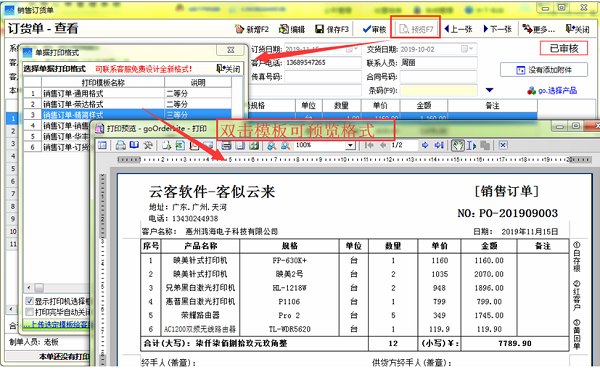The height and width of the screenshot is (370, 600).
Task: Go to previous order with 上一张
Action: pos(458,29)
